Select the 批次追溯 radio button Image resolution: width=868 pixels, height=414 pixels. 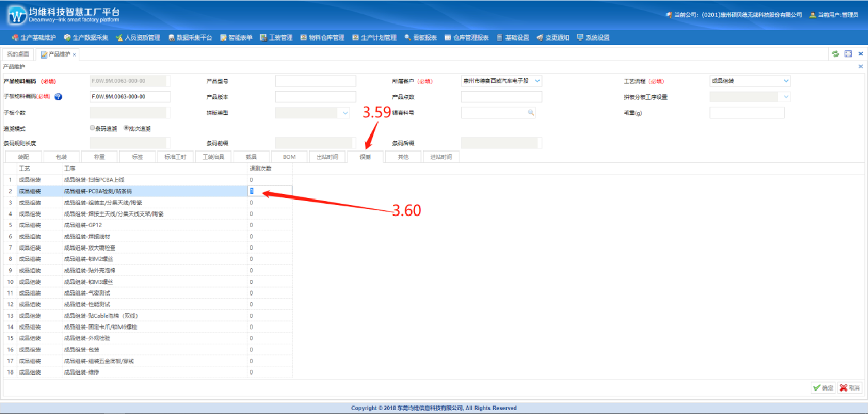126,128
